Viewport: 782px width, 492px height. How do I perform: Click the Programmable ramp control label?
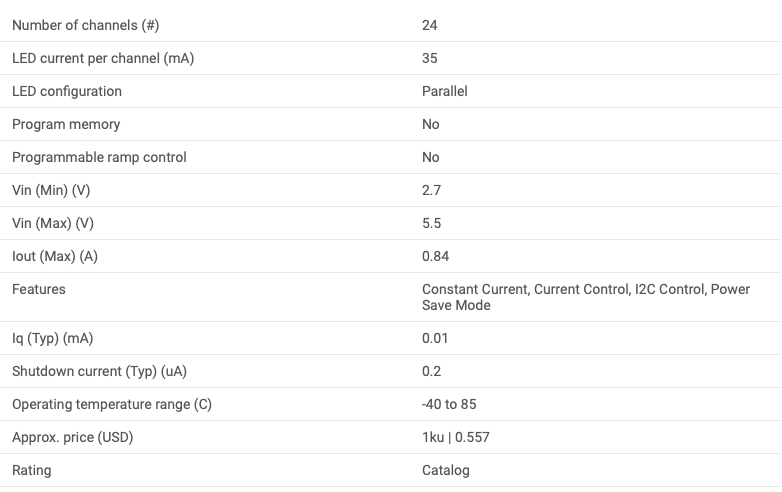(99, 157)
